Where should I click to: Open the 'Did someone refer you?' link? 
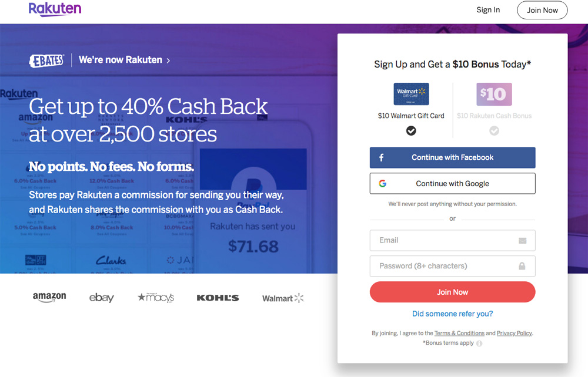pyautogui.click(x=452, y=314)
